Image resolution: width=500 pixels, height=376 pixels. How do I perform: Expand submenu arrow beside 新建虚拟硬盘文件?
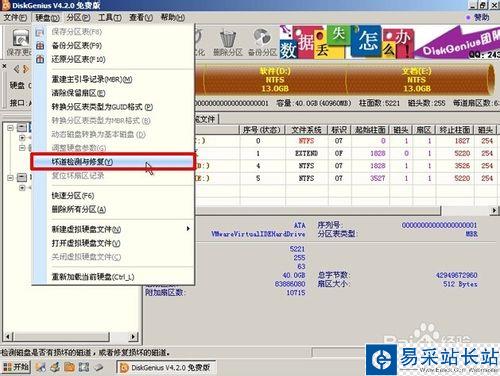[188, 229]
